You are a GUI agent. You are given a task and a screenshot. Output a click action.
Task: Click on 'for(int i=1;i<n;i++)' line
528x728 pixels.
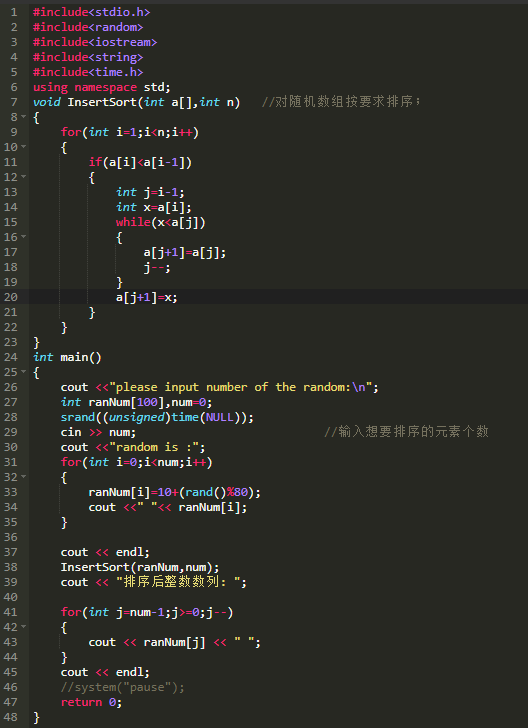130,132
